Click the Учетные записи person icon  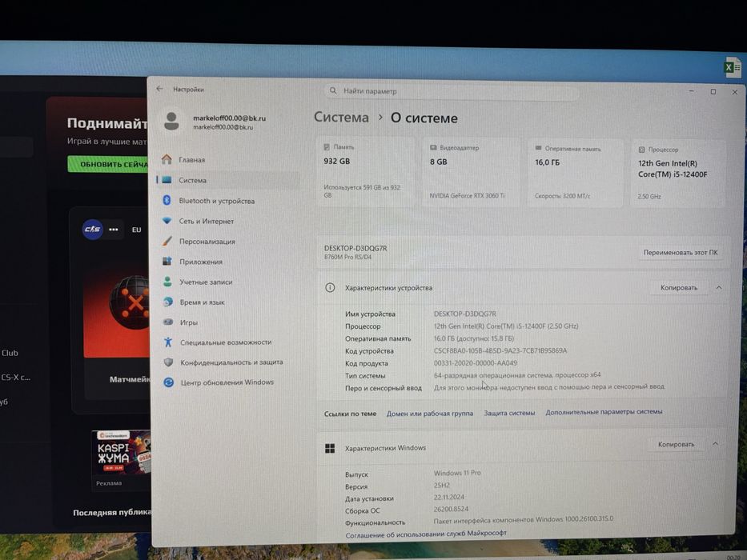[167, 282]
